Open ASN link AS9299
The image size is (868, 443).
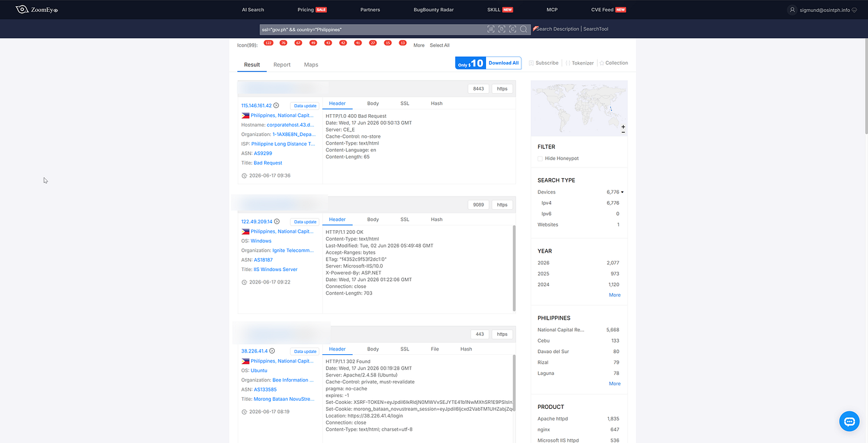click(x=263, y=153)
